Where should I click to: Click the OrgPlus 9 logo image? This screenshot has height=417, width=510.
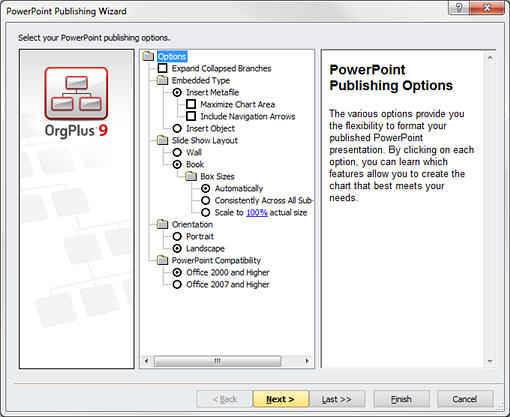click(76, 102)
